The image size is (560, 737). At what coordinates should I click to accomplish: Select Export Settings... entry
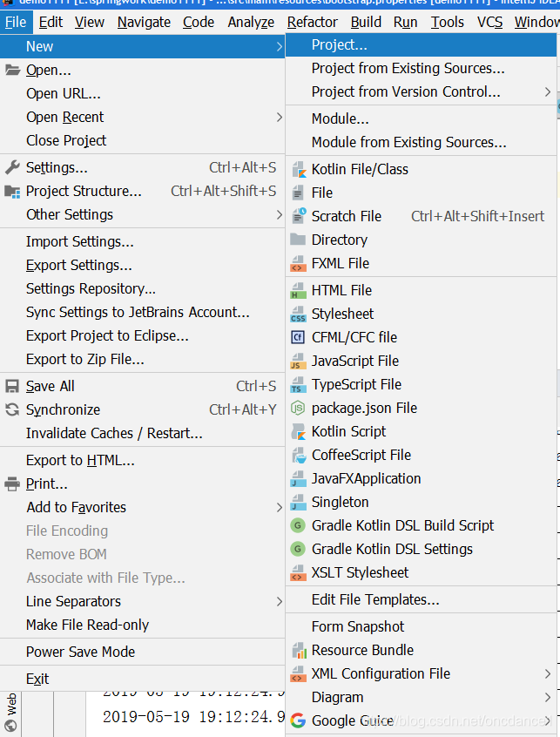coord(142,265)
